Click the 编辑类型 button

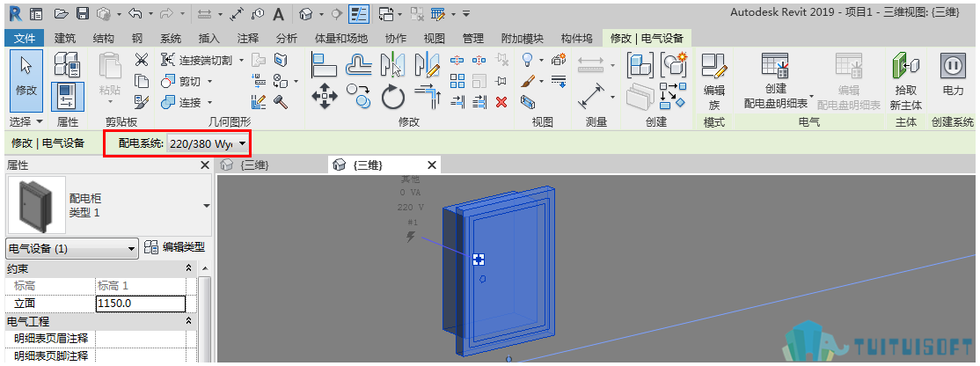(x=174, y=247)
